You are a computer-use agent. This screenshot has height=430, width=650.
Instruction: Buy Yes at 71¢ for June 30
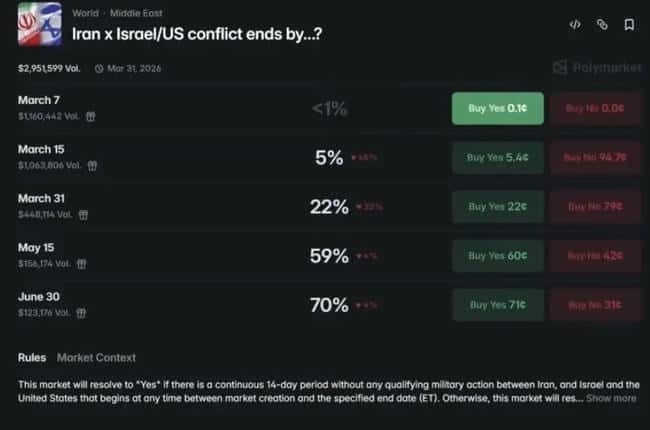[497, 304]
